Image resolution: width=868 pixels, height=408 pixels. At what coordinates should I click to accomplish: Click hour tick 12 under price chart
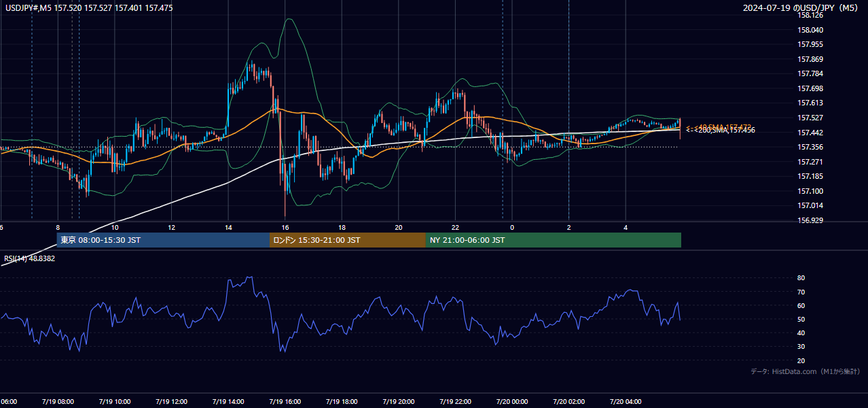[171, 227]
